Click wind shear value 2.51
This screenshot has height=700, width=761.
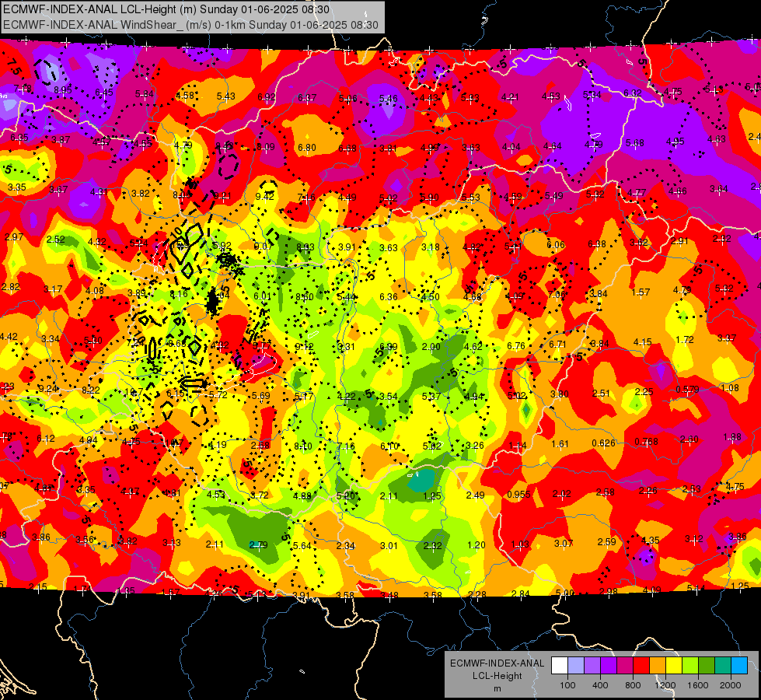[602, 393]
